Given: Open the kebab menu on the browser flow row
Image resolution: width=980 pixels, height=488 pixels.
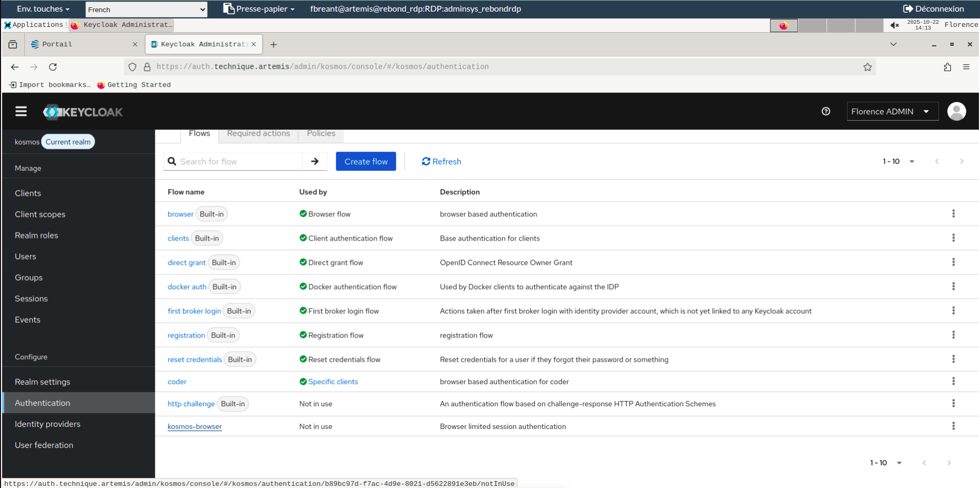Looking at the screenshot, I should point(954,214).
